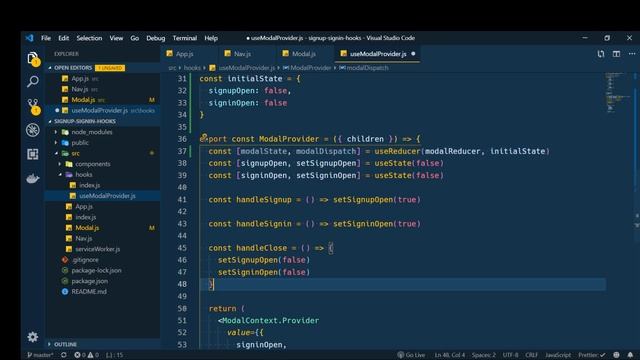Open the Search view in activity bar
Screen dimensions: 640x360
click(33, 81)
